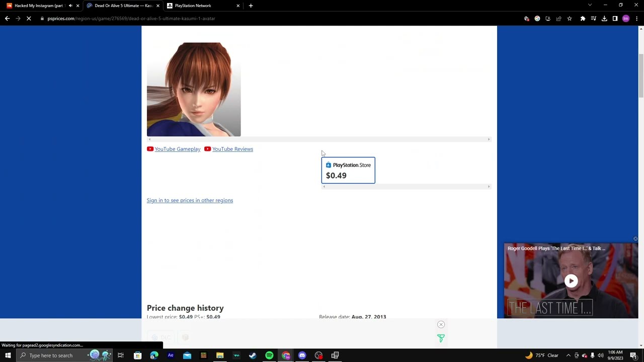This screenshot has height=362, width=644.
Task: Show hidden system tray icons
Action: [x=569, y=355]
